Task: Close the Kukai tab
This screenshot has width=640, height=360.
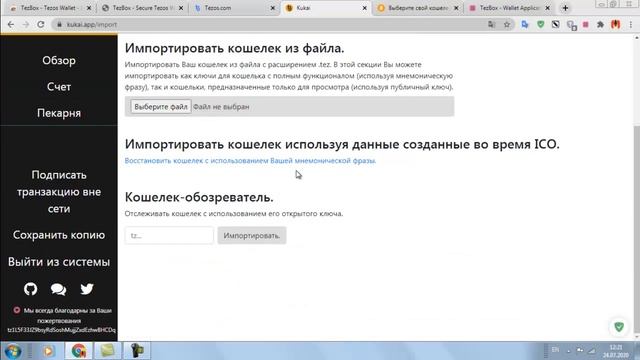Action: click(364, 8)
